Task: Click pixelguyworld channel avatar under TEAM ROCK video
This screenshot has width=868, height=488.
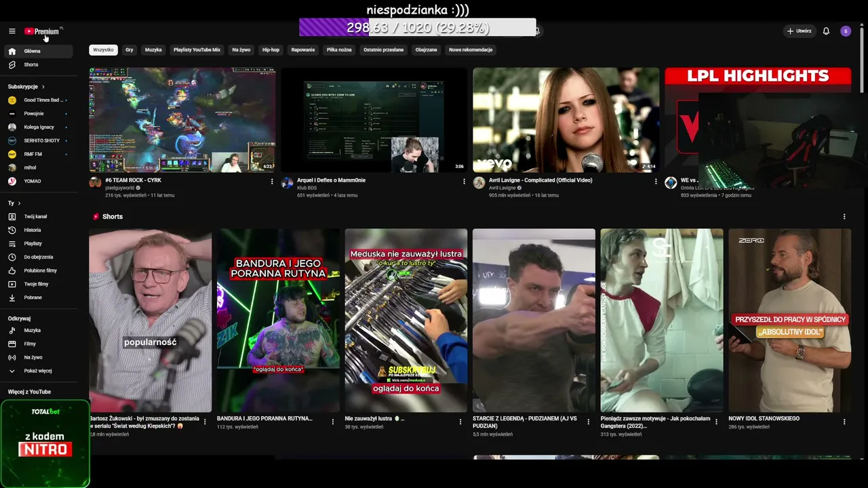Action: [x=95, y=183]
